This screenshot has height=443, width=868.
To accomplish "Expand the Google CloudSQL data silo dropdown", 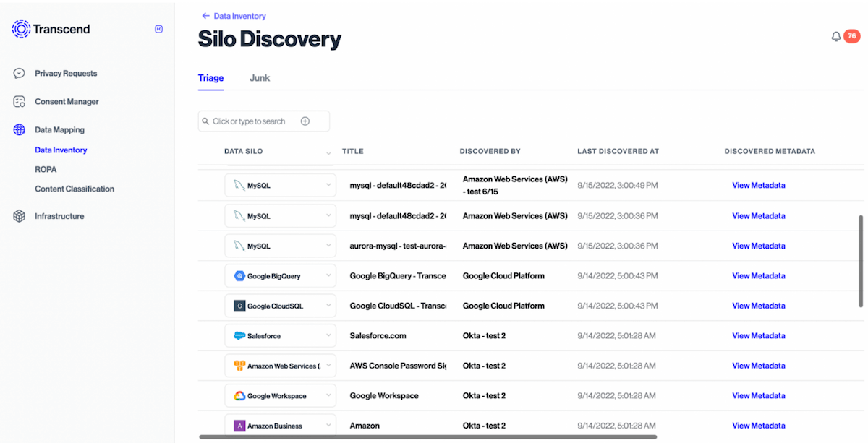I will pyautogui.click(x=281, y=306).
